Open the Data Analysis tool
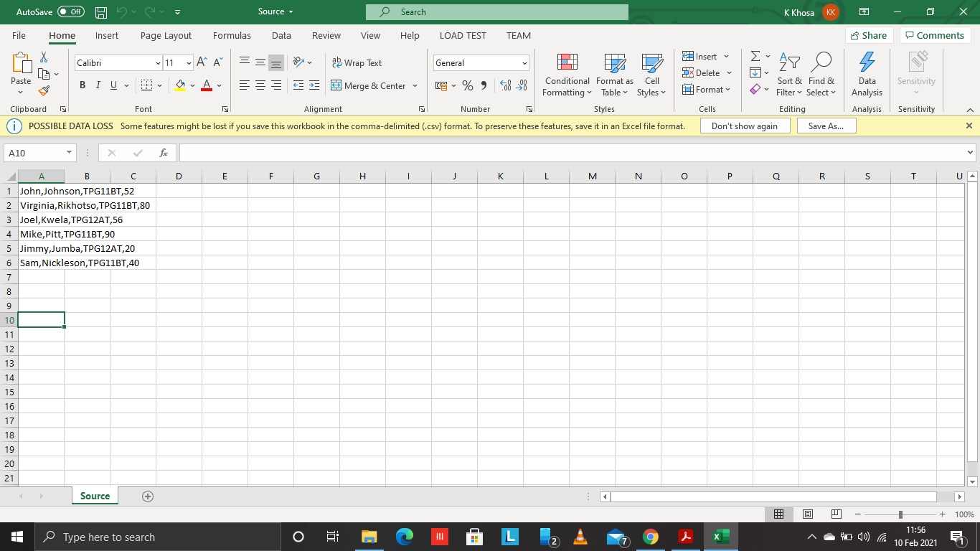Image resolution: width=980 pixels, height=551 pixels. [867, 75]
